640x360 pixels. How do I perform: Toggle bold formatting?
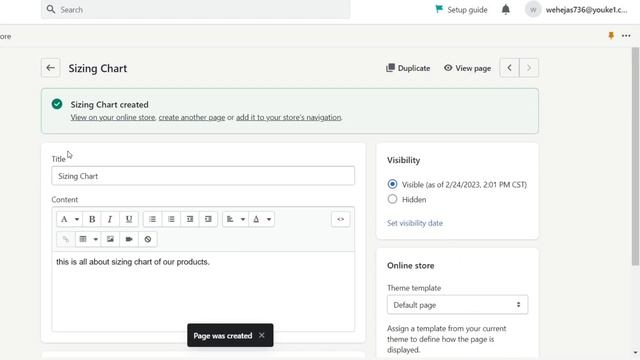(92, 219)
